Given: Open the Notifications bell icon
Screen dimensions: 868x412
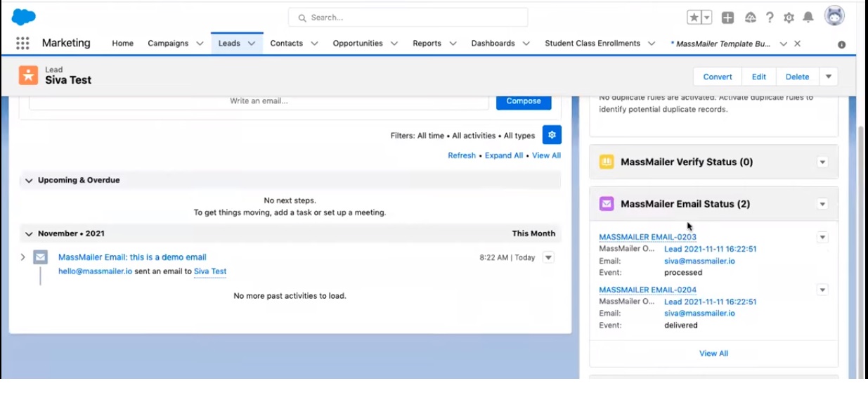Looking at the screenshot, I should click(808, 18).
